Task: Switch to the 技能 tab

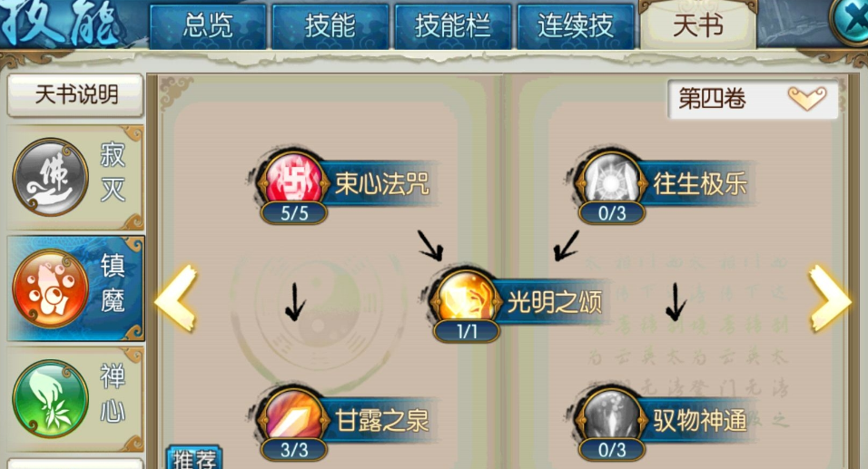Action: (330, 26)
